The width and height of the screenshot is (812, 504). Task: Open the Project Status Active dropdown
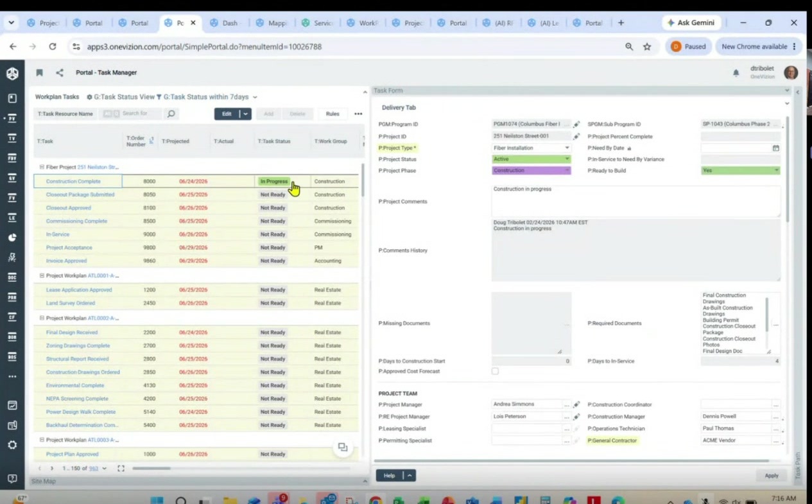click(531, 159)
